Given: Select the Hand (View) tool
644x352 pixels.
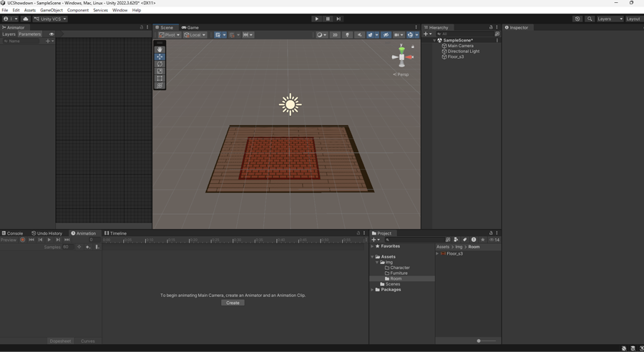Looking at the screenshot, I should pos(160,49).
